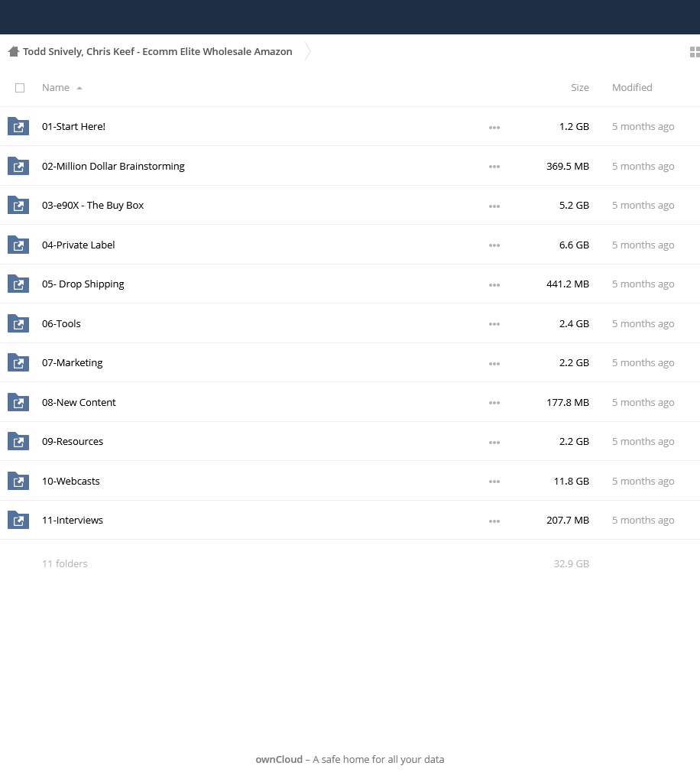Show more actions for 03-e90X - The Buy Box

click(494, 206)
